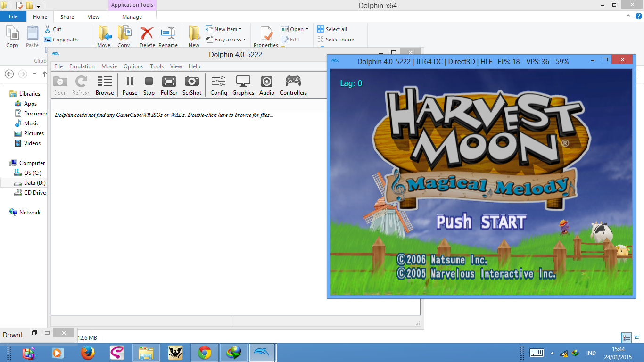Viewport: 644px width, 362px height.
Task: Select Data (D:) drive in navigation pane
Action: pyautogui.click(x=25, y=183)
